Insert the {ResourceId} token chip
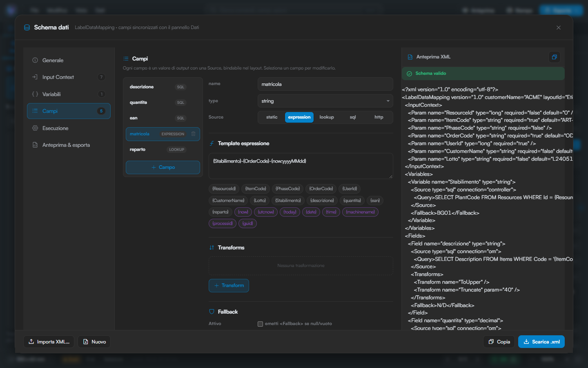 tap(224, 188)
